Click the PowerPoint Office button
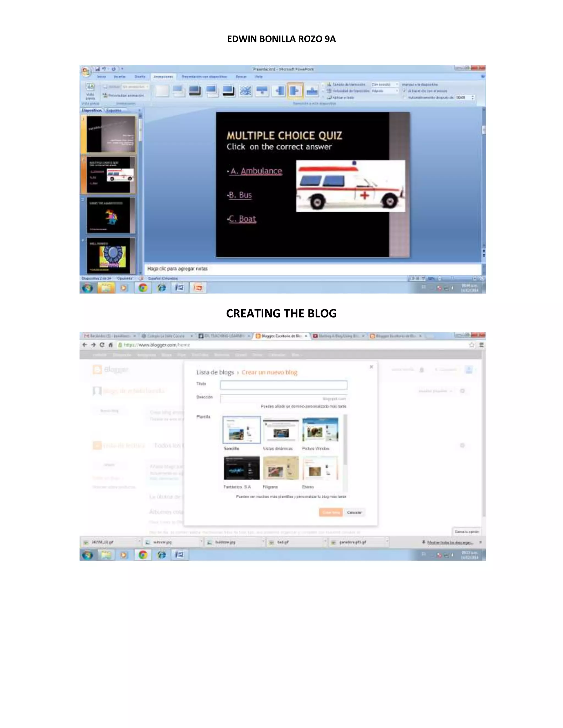This screenshot has width=563, height=728. [x=86, y=71]
